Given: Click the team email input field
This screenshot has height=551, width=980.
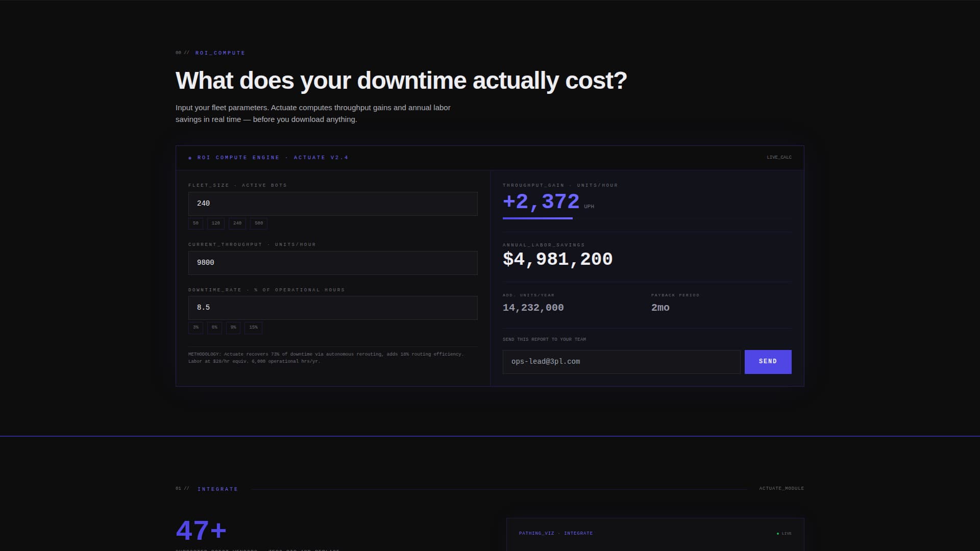Looking at the screenshot, I should [x=621, y=362].
